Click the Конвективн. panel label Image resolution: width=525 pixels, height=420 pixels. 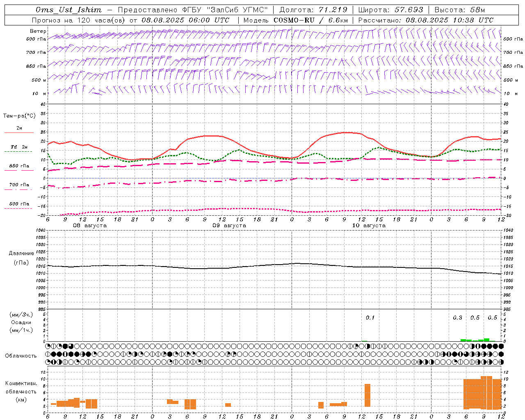pyautogui.click(x=21, y=383)
